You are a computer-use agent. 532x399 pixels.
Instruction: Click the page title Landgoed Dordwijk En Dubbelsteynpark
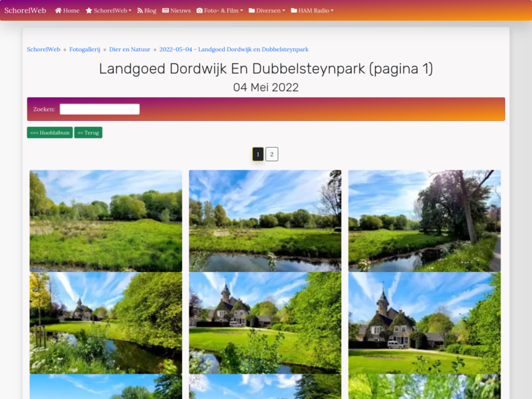pos(266,69)
